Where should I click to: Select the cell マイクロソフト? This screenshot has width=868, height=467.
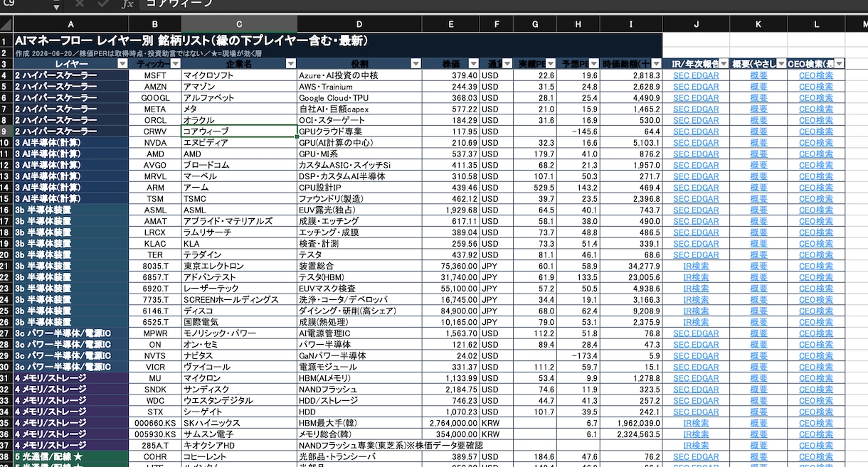239,75
